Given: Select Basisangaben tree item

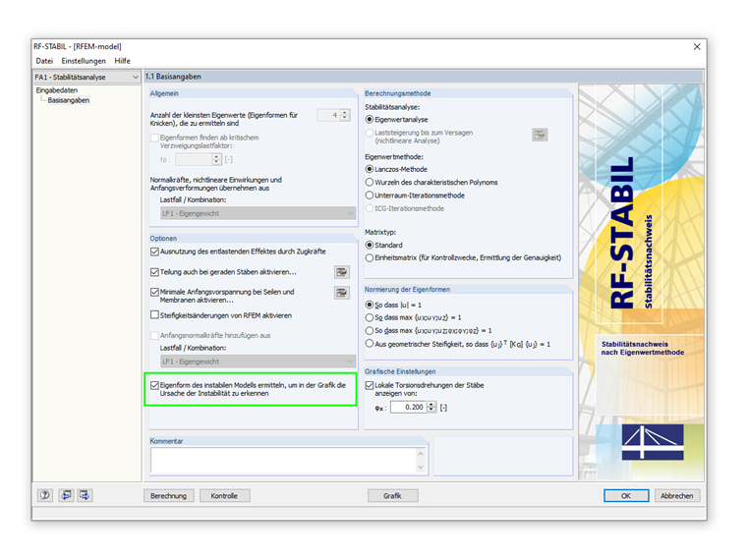Looking at the screenshot, I should coord(68,100).
